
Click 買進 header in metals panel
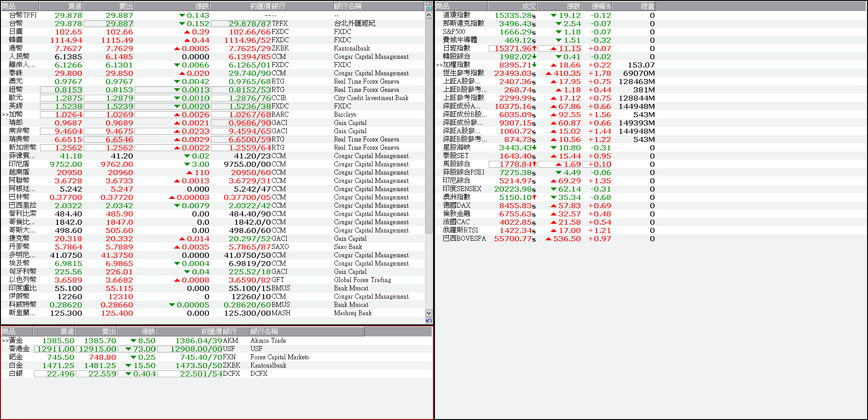[54, 331]
